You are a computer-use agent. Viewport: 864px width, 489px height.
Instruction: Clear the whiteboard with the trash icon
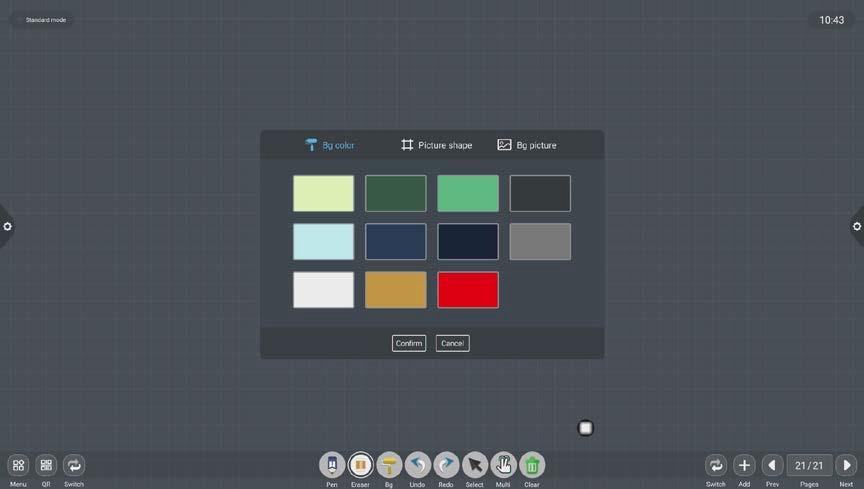(x=532, y=465)
